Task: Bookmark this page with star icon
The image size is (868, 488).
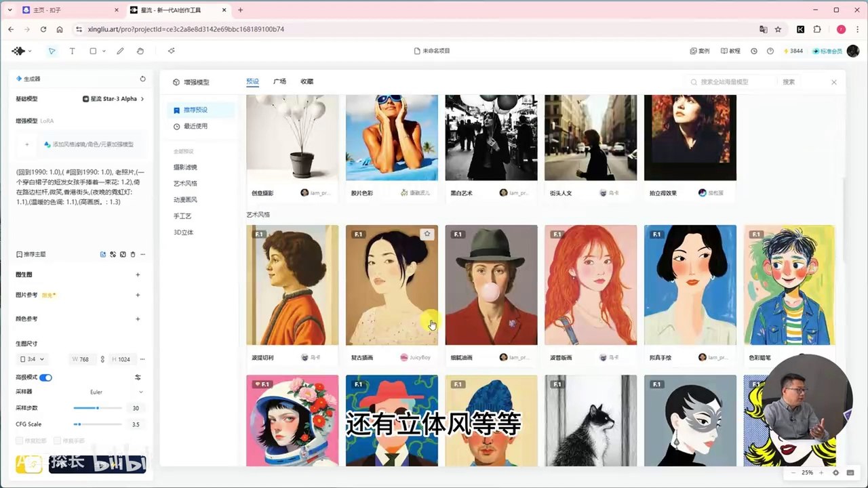Action: click(x=778, y=30)
